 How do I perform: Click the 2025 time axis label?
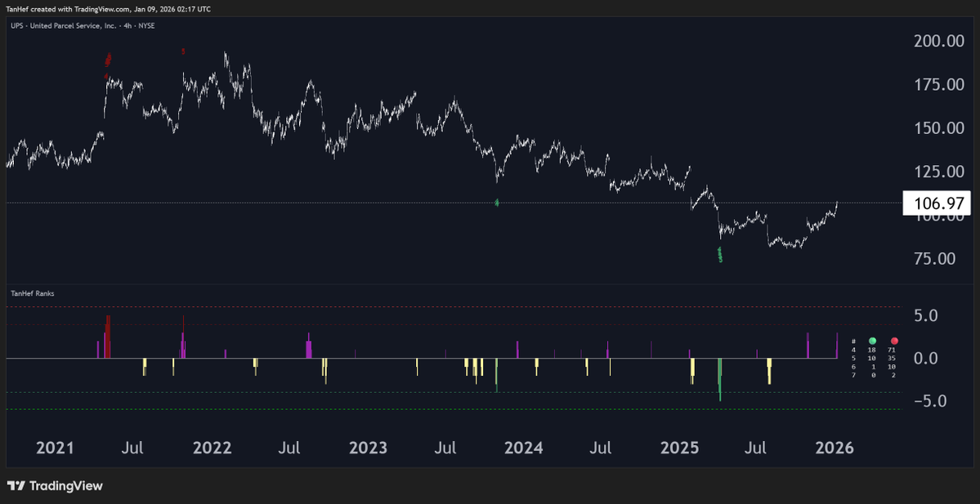pos(680,448)
